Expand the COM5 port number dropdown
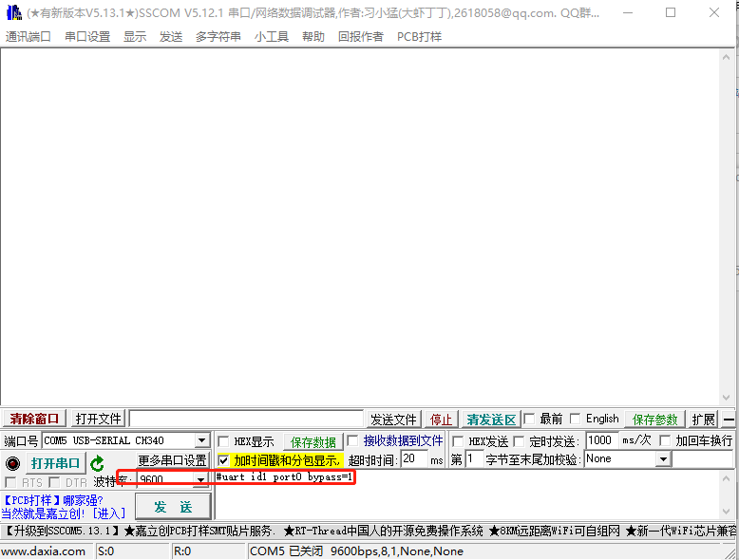The height and width of the screenshot is (560, 739). click(x=201, y=441)
